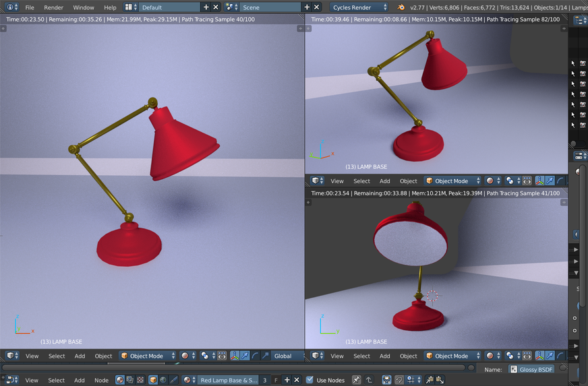The height and width of the screenshot is (386, 588).
Task: Open the Node menu in node editor
Action: click(101, 380)
